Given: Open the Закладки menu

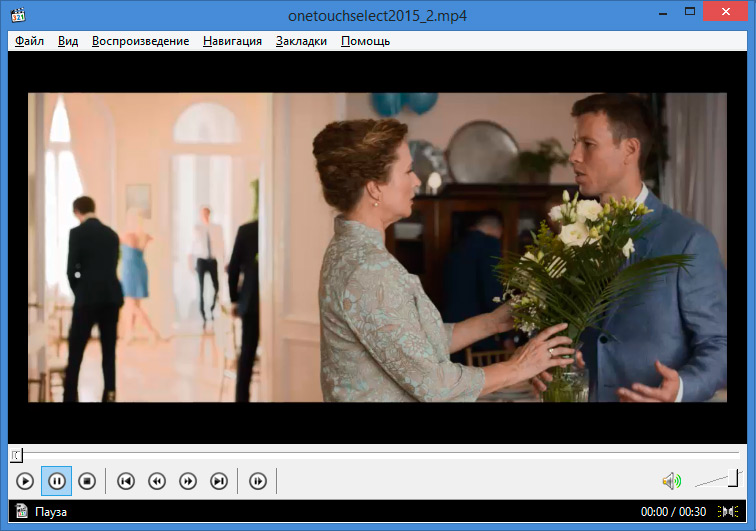Looking at the screenshot, I should (x=301, y=41).
